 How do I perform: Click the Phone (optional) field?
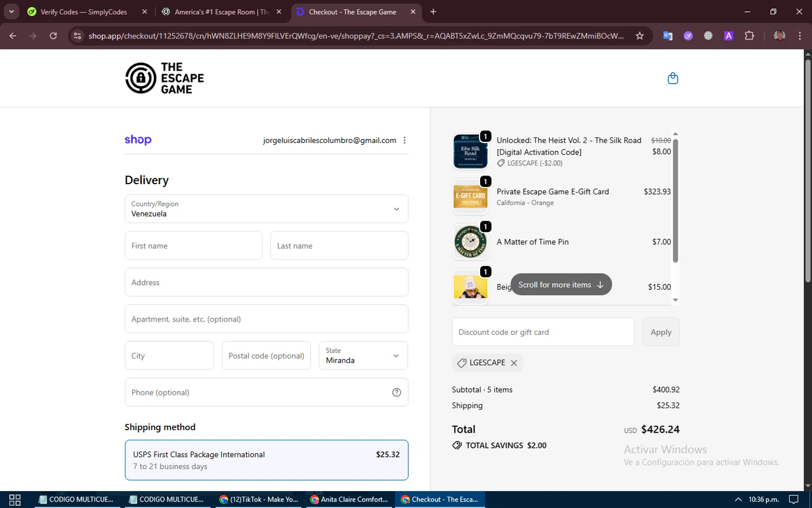(266, 392)
